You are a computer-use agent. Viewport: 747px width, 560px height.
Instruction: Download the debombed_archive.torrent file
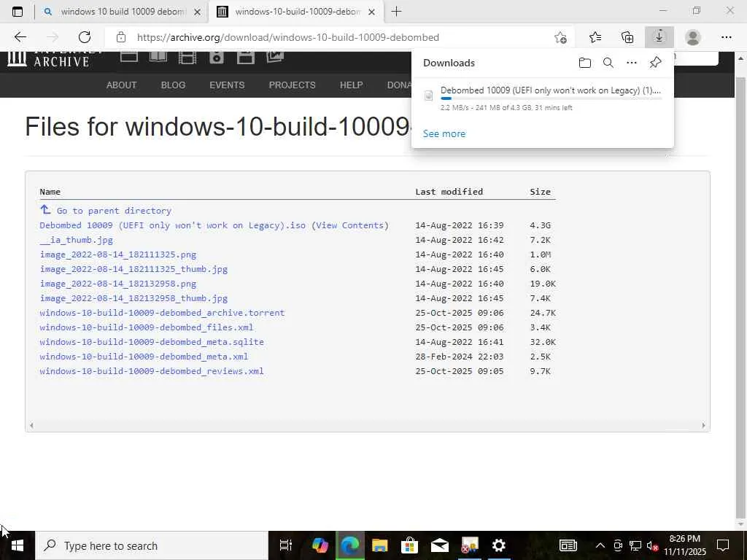click(162, 313)
